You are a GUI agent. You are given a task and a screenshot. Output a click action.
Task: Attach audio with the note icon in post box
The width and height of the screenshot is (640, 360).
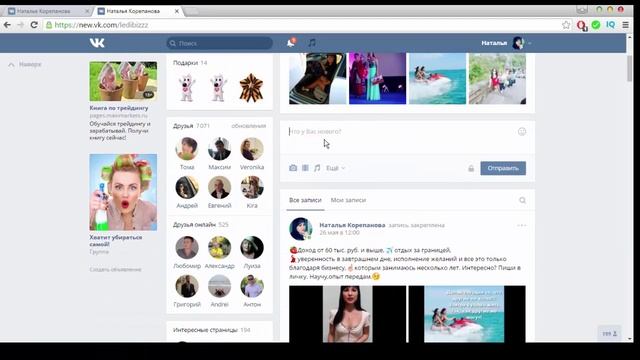coord(317,168)
